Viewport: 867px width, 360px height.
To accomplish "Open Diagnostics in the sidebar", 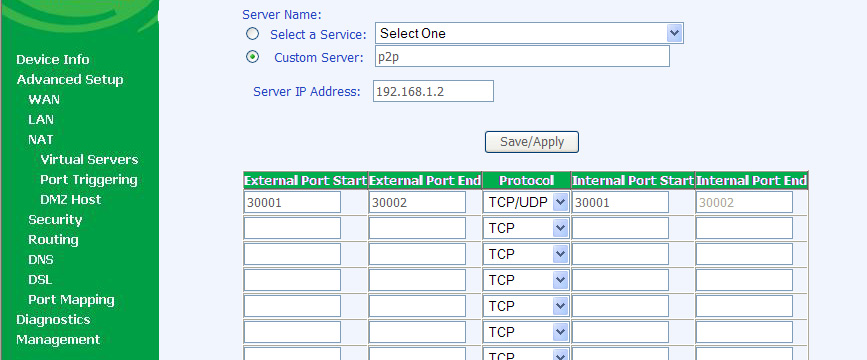I will (x=53, y=320).
